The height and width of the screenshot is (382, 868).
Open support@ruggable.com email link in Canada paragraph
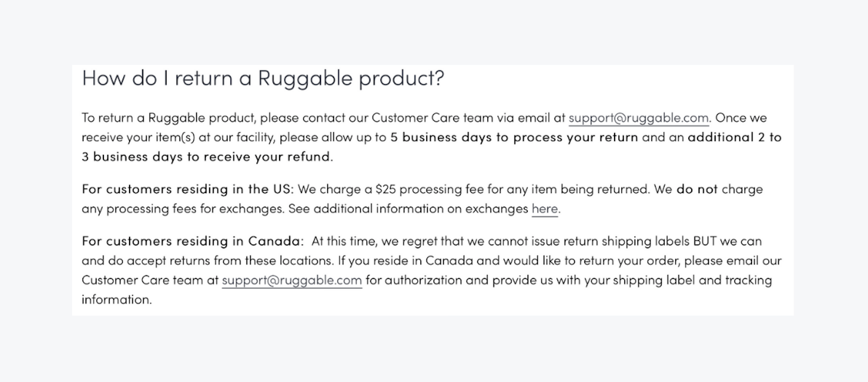click(x=292, y=280)
